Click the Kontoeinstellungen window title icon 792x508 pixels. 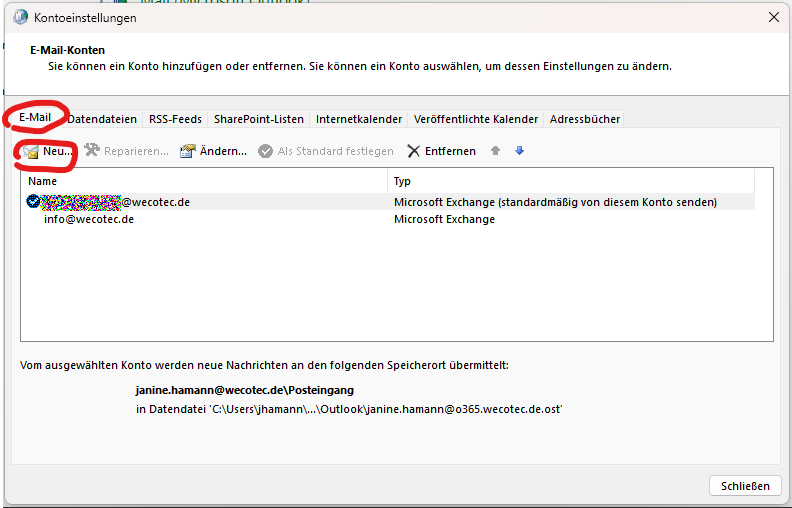pyautogui.click(x=20, y=17)
